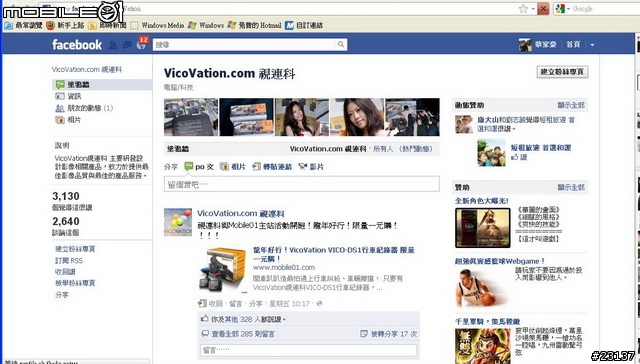The height and width of the screenshot is (364, 640).
Task: Subscribe via 訂閱 RSS link
Action: (69, 260)
